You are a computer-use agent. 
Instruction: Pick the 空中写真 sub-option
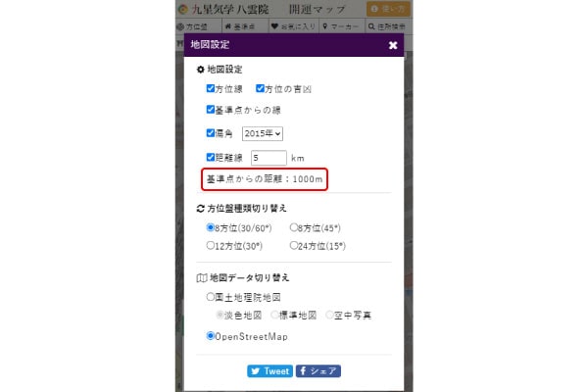tap(329, 315)
